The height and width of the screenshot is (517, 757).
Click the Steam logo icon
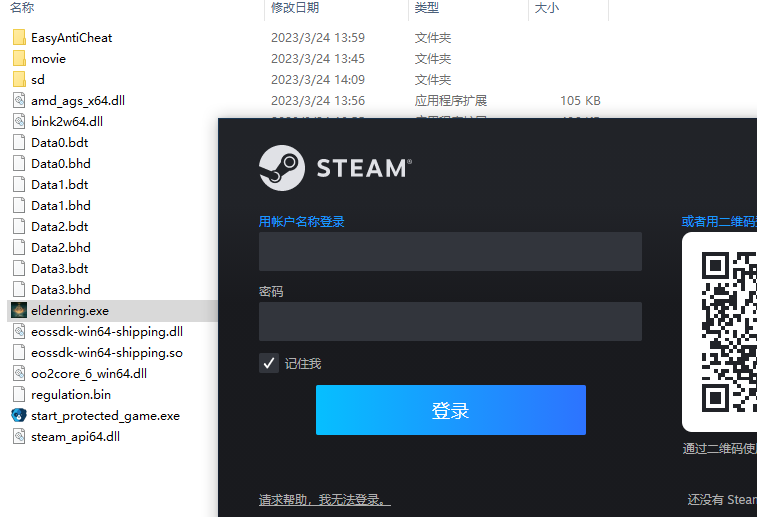tap(281, 168)
